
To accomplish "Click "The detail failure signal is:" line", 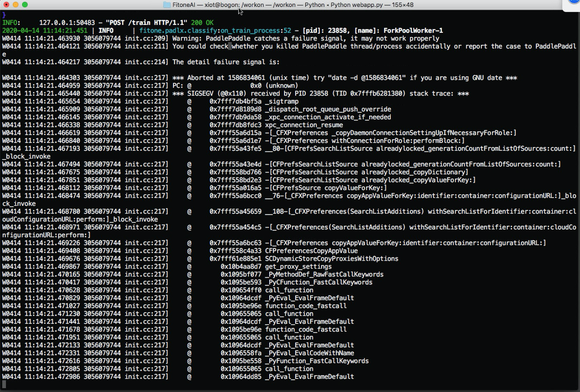I will pos(226,62).
